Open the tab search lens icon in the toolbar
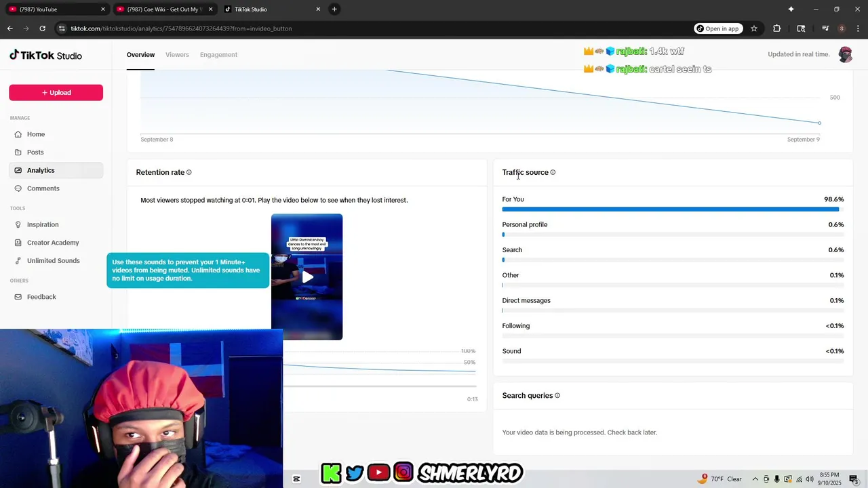 [801, 28]
